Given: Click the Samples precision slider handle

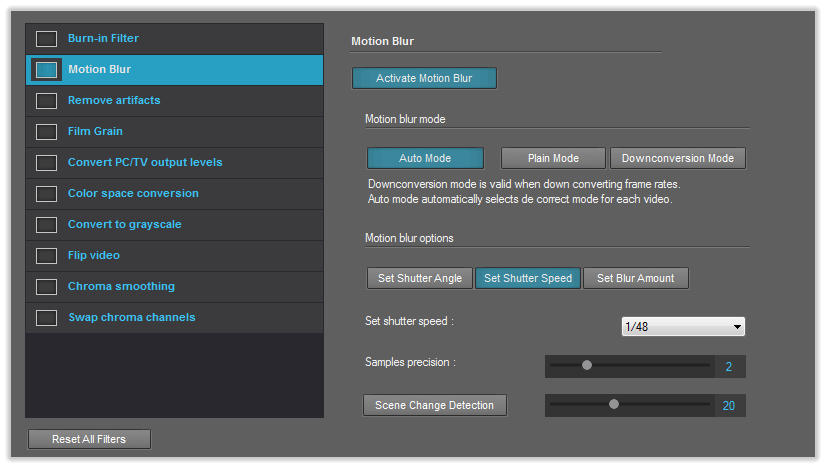Looking at the screenshot, I should [x=587, y=365].
